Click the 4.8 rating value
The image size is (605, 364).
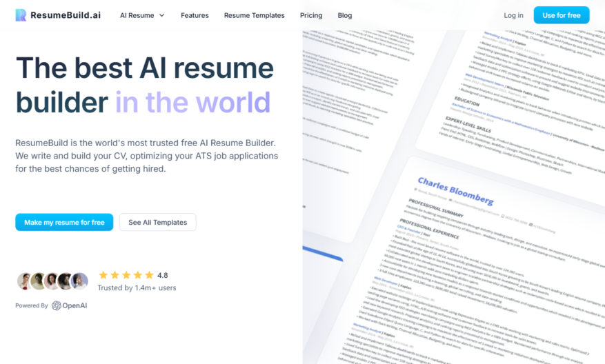162,275
